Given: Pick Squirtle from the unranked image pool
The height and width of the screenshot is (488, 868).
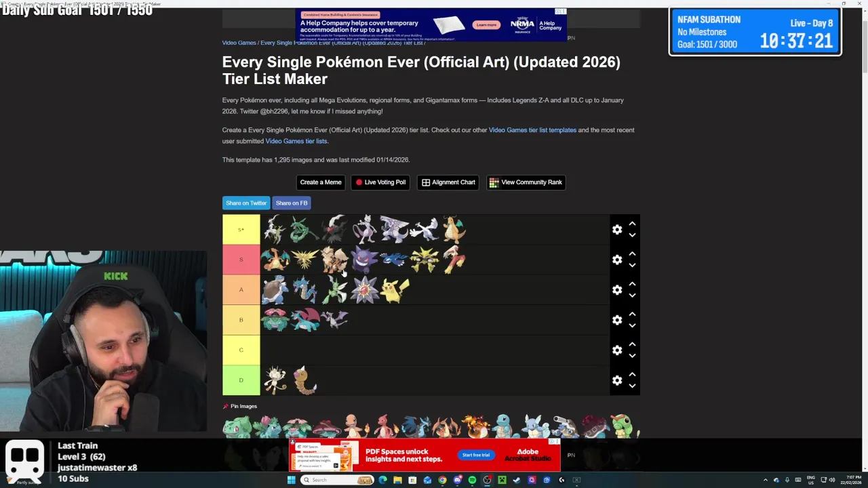Looking at the screenshot, I should 505,427.
